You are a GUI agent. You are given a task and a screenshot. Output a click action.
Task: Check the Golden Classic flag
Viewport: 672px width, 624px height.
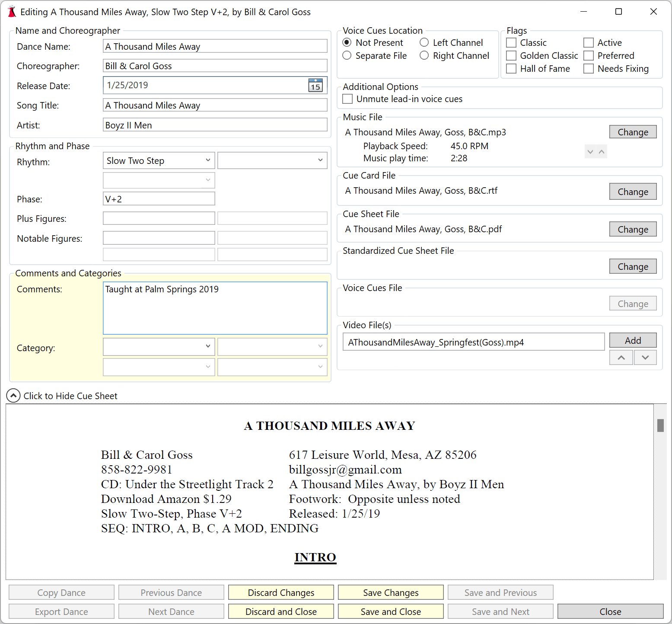pos(511,56)
